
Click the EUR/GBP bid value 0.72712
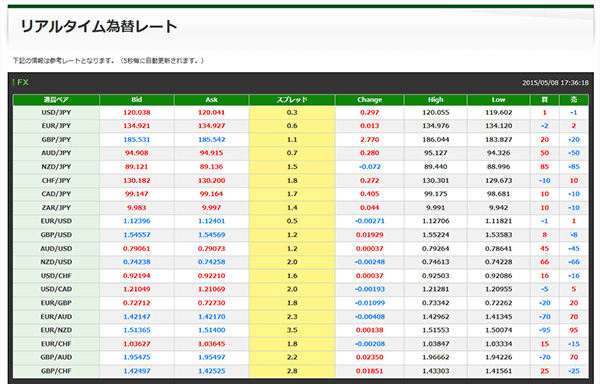pos(137,303)
